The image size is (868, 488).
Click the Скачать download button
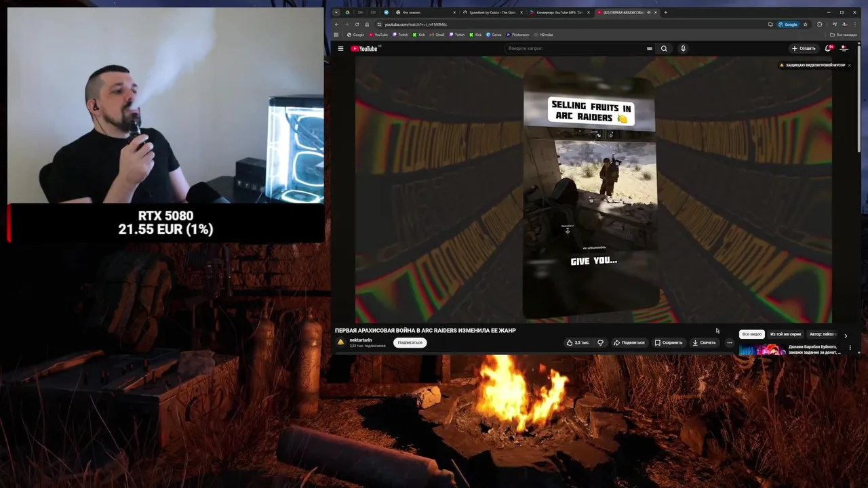click(704, 342)
